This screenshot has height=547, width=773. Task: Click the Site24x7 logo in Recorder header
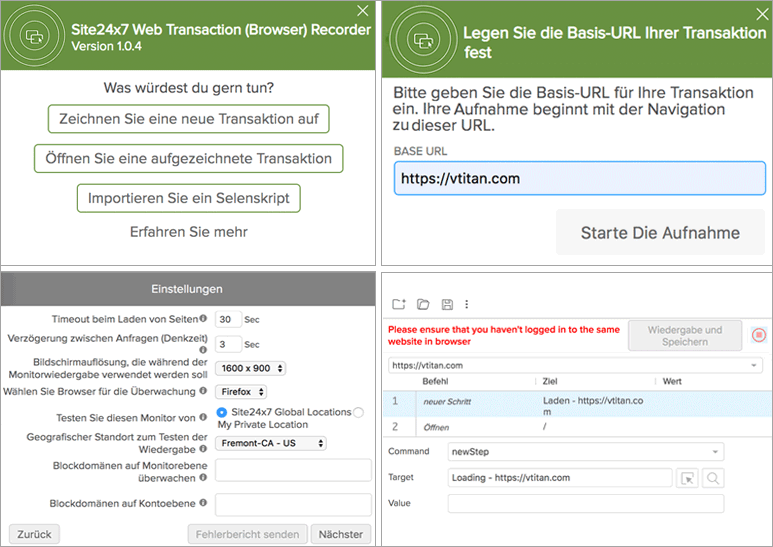(35, 35)
